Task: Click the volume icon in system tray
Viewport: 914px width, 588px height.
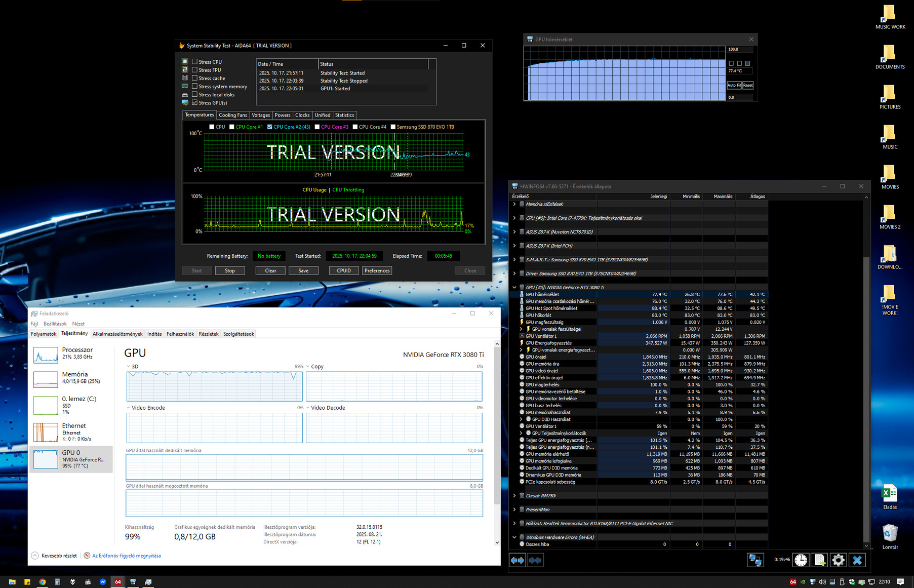Action: point(822,582)
